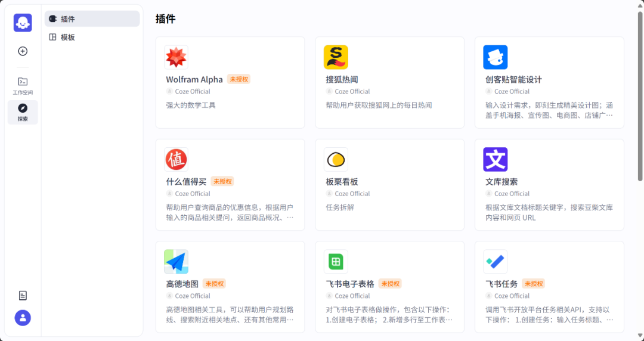Click 未授权 badge on 飞书任务
The width and height of the screenshot is (644, 341).
[x=534, y=284]
